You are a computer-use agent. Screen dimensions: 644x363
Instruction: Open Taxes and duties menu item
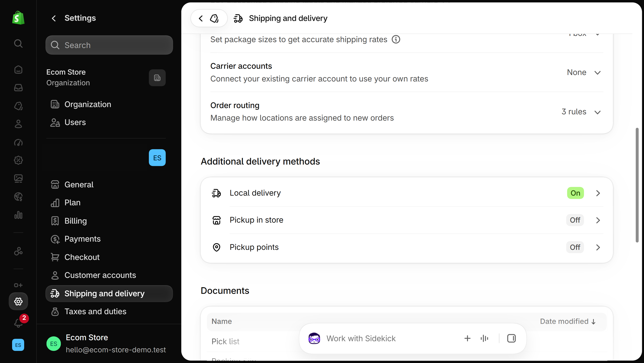(109, 311)
